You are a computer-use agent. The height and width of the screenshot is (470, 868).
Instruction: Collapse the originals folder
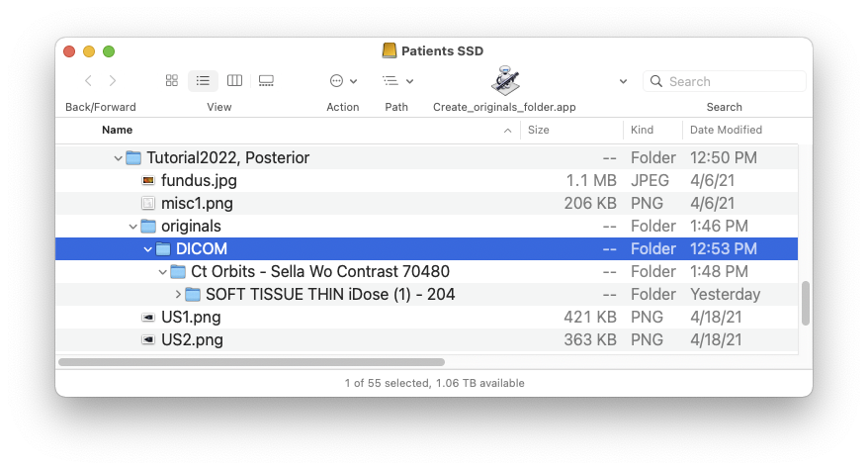[132, 227]
